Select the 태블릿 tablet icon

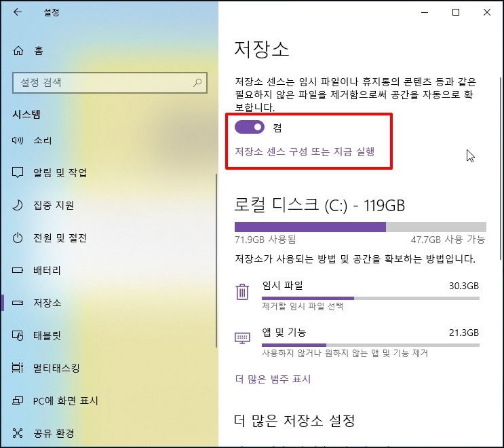(18, 335)
